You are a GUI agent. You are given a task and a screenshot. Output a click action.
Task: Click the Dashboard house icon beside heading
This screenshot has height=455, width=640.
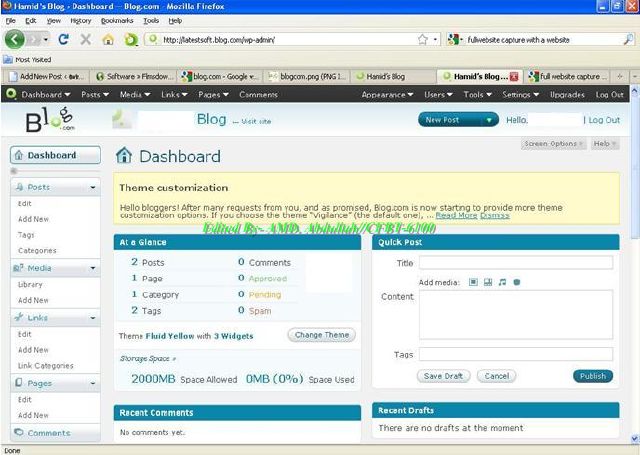tap(124, 155)
